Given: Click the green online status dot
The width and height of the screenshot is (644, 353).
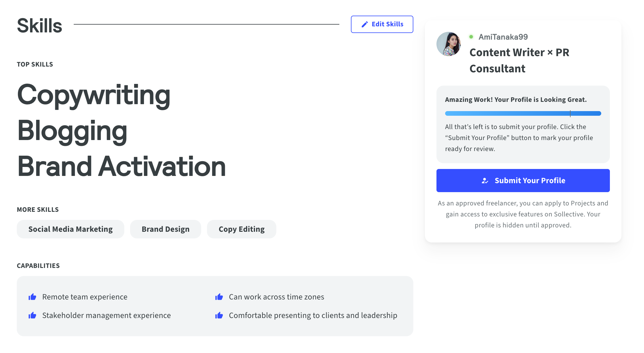Looking at the screenshot, I should pos(471,37).
